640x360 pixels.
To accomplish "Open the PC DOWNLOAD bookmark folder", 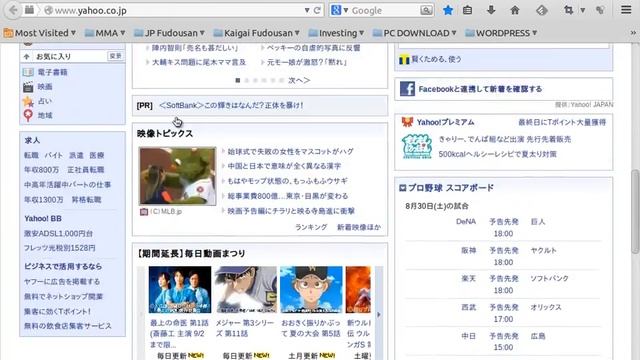I will tap(414, 33).
